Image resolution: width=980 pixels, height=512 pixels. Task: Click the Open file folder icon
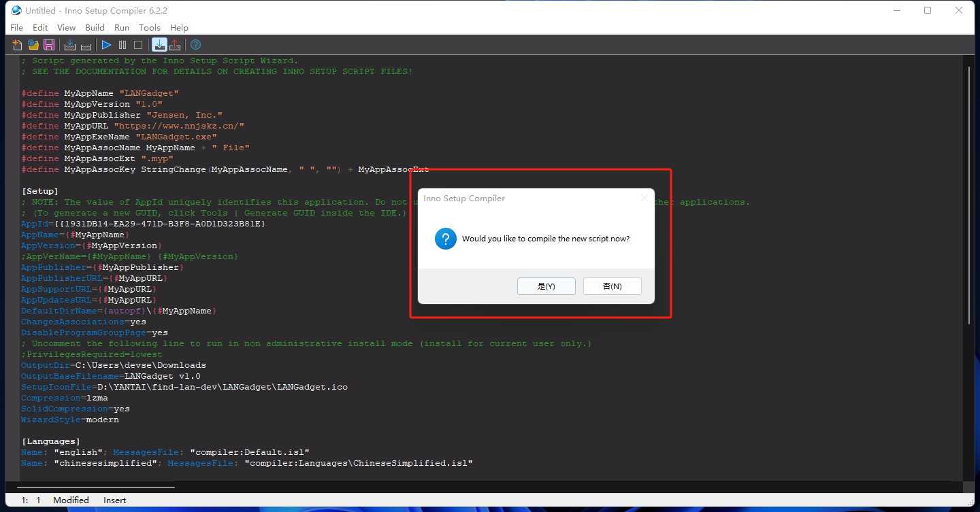[x=33, y=45]
